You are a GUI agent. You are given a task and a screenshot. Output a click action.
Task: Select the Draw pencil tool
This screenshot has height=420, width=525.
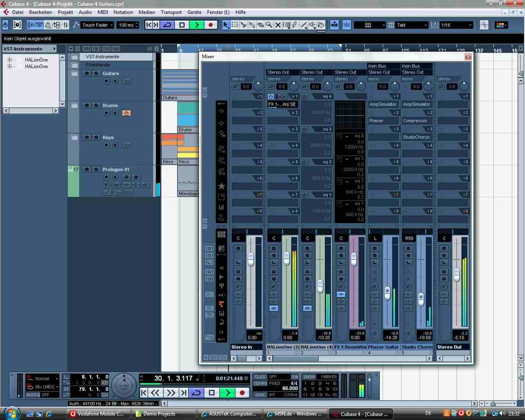(x=295, y=25)
